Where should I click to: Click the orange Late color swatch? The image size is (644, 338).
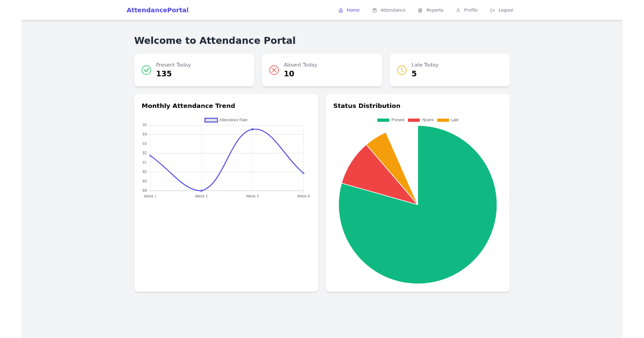tap(444, 120)
